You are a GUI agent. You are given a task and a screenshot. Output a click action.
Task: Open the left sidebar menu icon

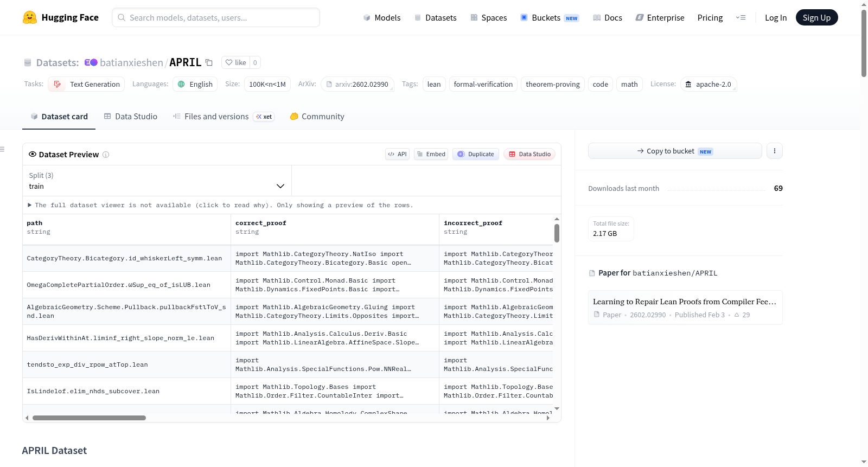pyautogui.click(x=2, y=149)
